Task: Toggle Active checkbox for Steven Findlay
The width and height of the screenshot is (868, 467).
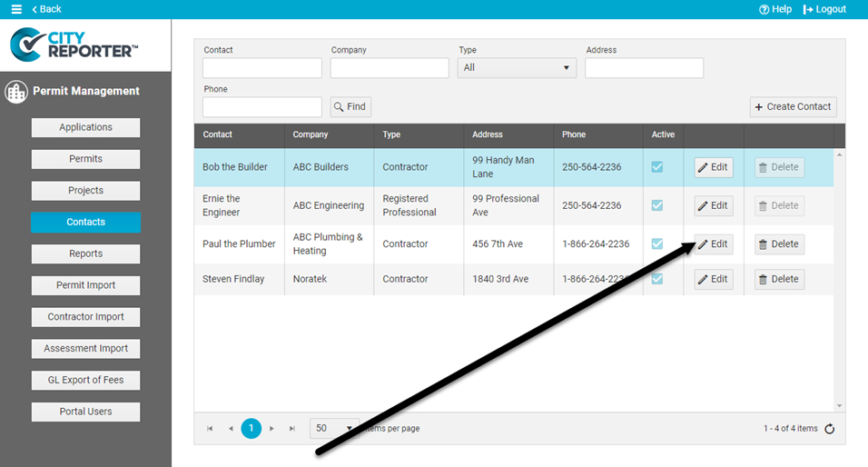Action: click(657, 279)
